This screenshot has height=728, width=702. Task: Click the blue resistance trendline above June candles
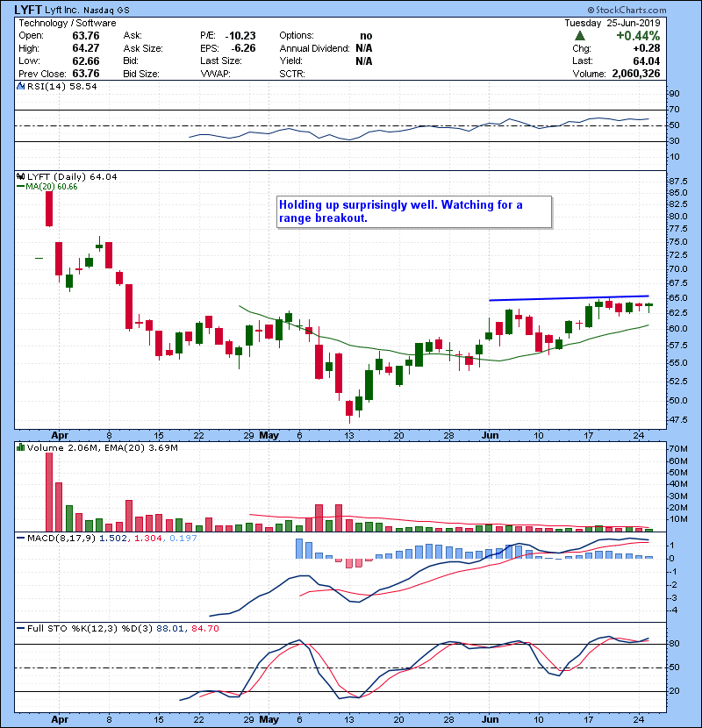[x=569, y=298]
